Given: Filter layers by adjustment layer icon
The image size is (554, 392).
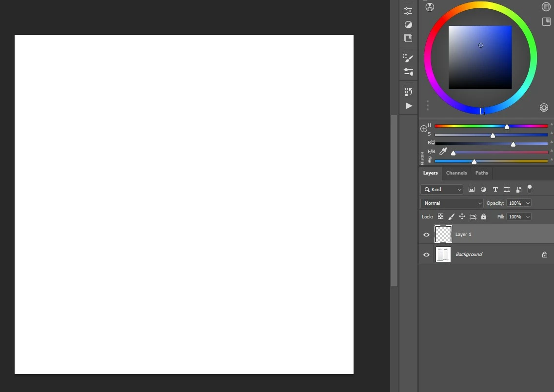Looking at the screenshot, I should coord(483,190).
